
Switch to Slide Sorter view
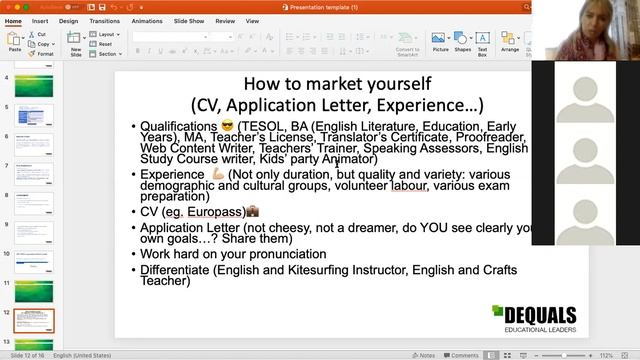(507, 356)
